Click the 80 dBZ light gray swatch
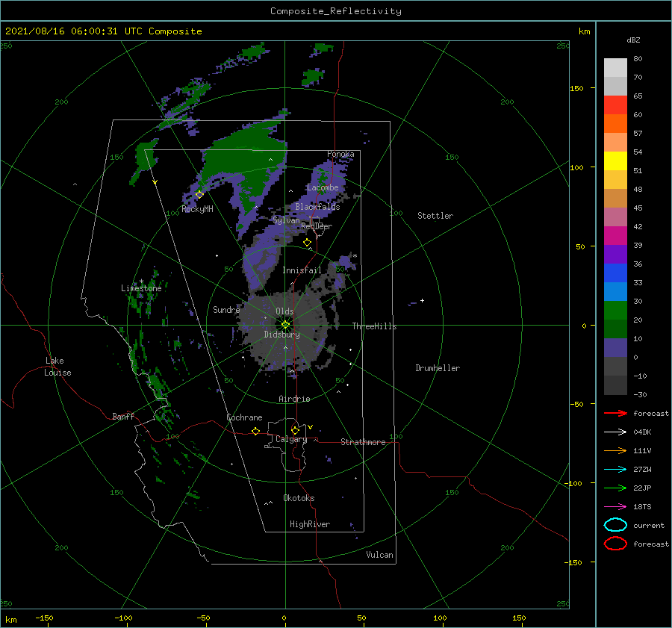This screenshot has height=628, width=672. coord(615,67)
